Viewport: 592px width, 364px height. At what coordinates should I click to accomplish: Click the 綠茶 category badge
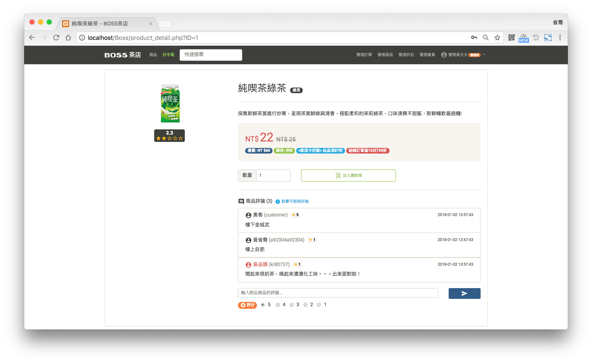point(296,90)
